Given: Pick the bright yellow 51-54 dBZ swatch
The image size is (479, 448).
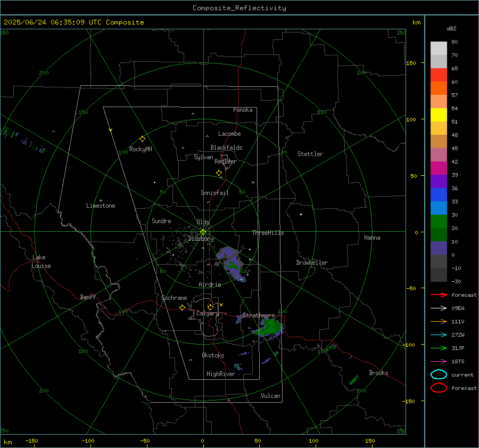Looking at the screenshot, I should (x=439, y=115).
